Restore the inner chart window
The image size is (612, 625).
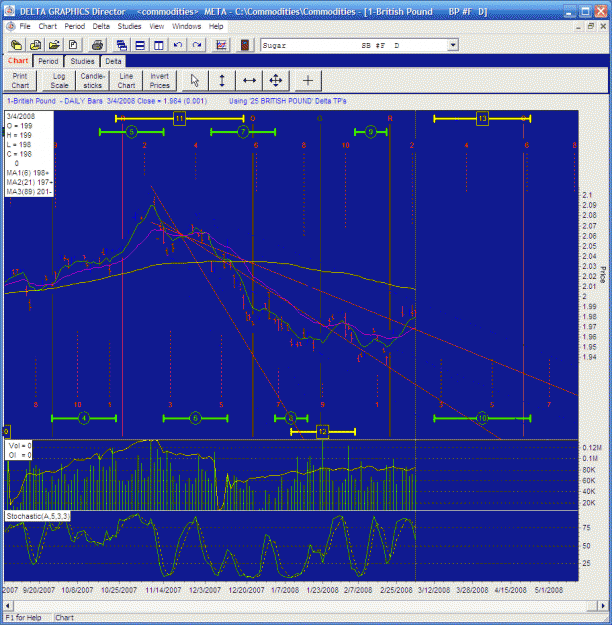coord(591,26)
